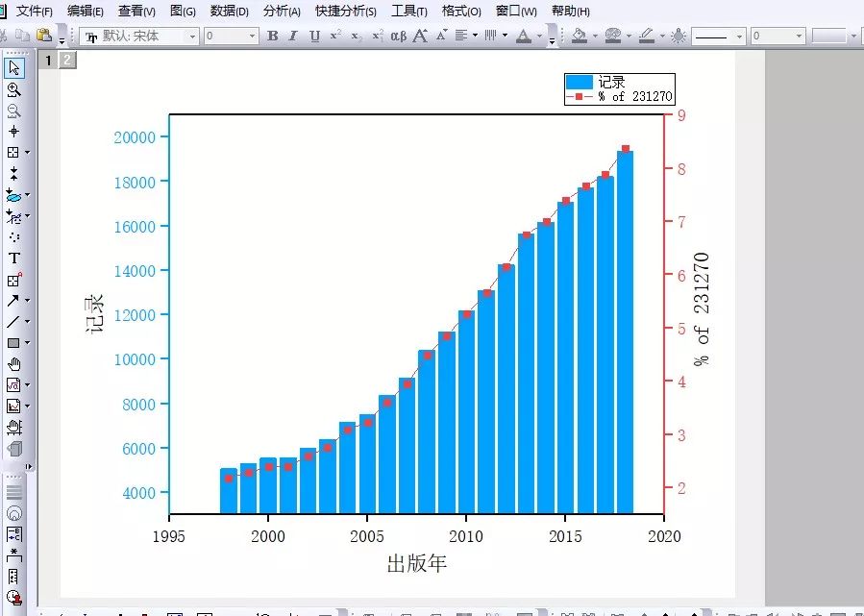
Task: Select the Screen Reader crosshair tool
Action: (13, 131)
